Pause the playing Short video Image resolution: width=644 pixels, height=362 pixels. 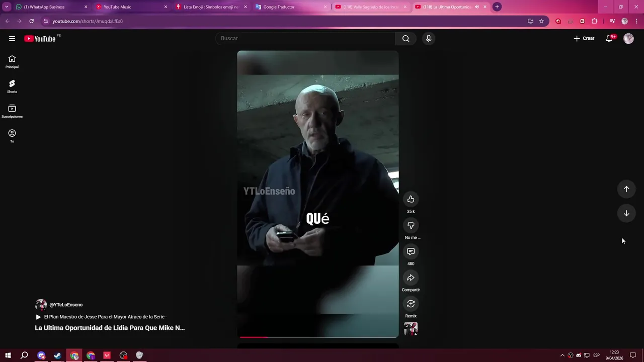[318, 194]
